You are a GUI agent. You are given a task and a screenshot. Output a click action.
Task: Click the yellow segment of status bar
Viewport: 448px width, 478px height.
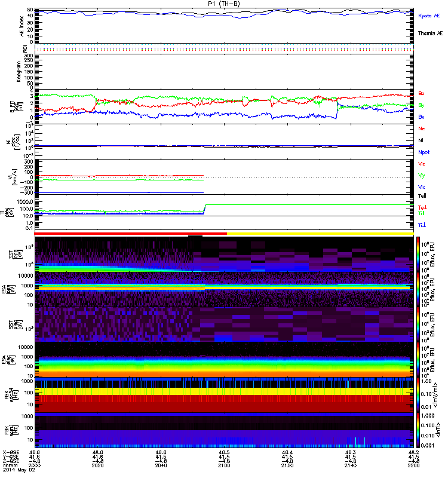[x=320, y=234]
